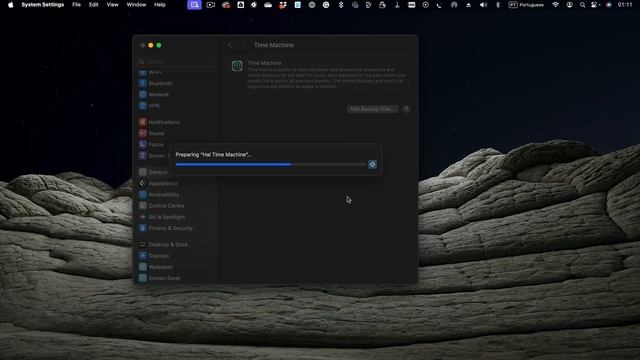Click the eject icon in the menu bar

(x=469, y=5)
